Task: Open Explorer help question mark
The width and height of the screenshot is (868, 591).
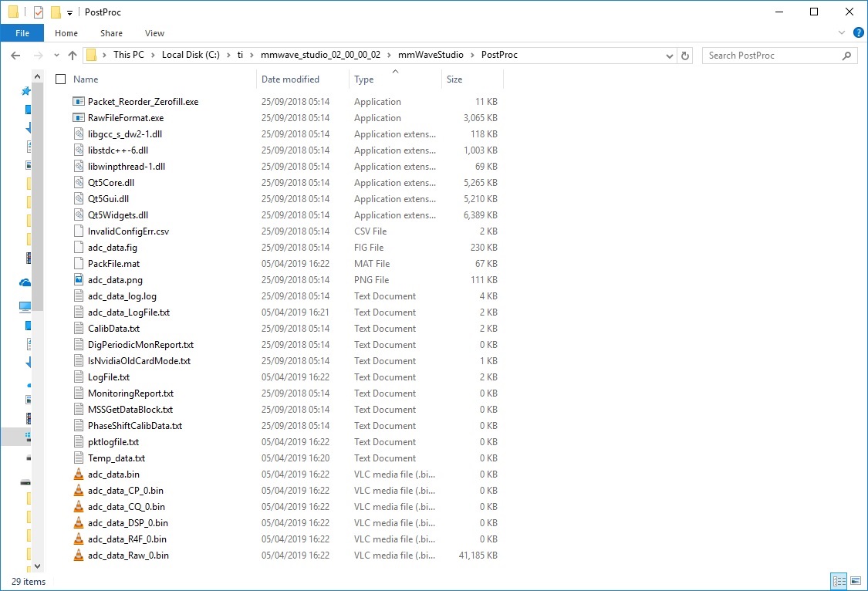Action: (858, 32)
